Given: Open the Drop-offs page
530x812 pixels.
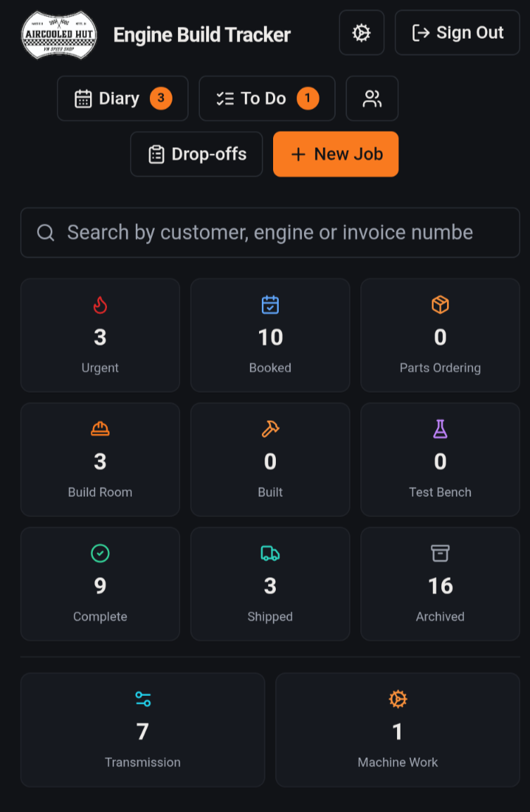Looking at the screenshot, I should coord(196,154).
